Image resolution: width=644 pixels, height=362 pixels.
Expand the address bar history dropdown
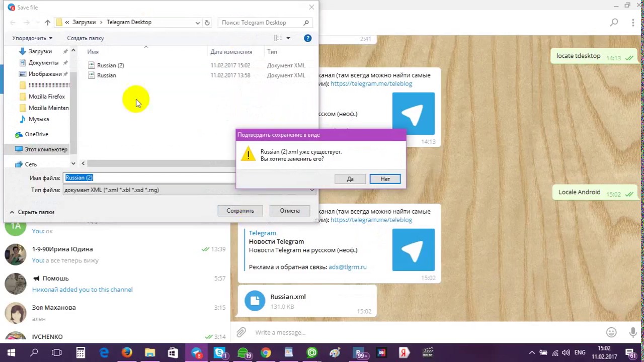click(x=198, y=23)
